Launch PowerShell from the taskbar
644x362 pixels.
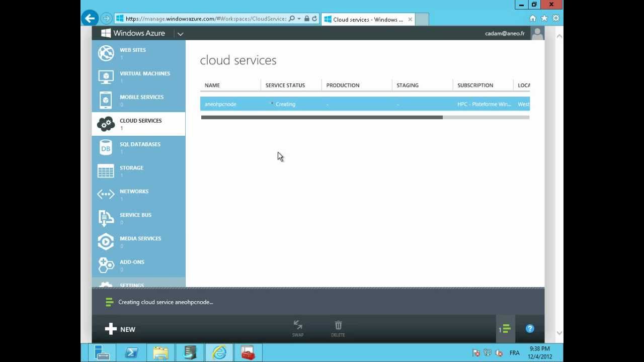(131, 353)
